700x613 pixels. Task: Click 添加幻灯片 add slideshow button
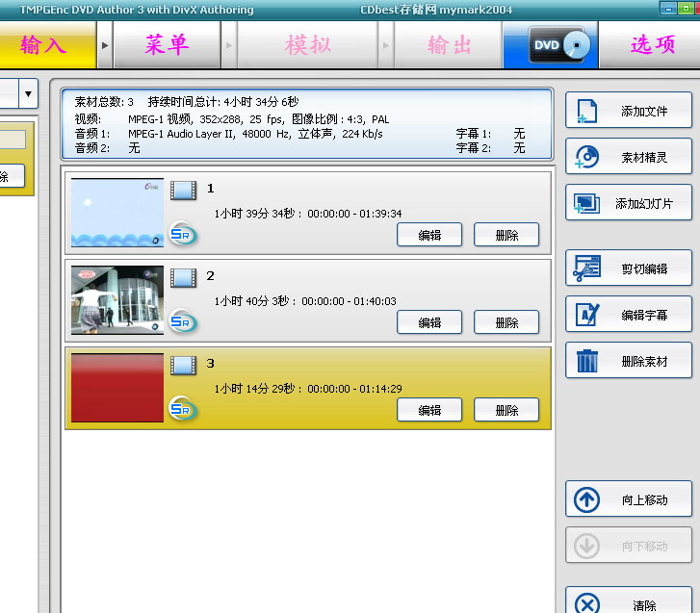point(629,203)
